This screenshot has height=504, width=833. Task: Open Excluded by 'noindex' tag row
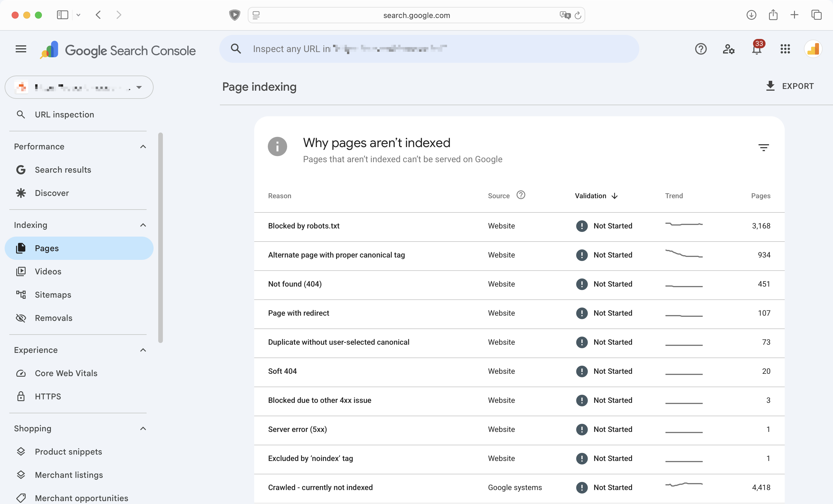click(519, 459)
